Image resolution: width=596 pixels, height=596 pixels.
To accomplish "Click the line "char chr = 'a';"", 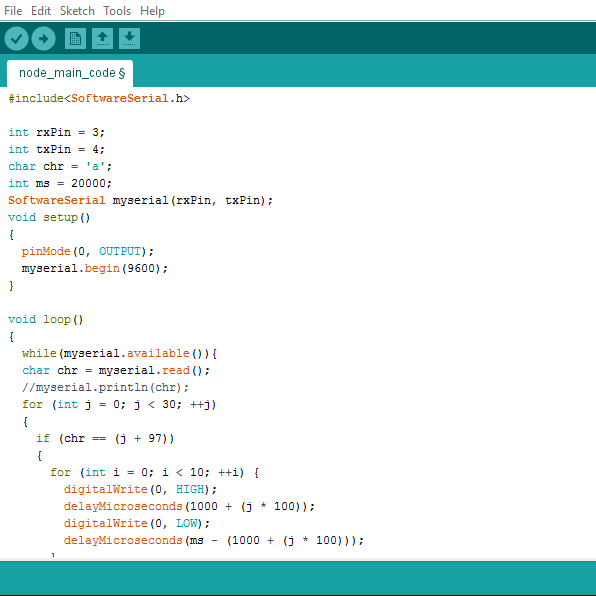I will tap(60, 166).
